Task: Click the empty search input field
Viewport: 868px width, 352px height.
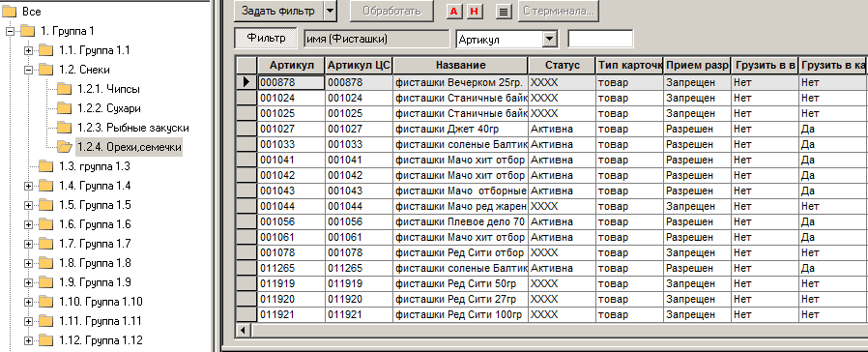Action: (600, 39)
